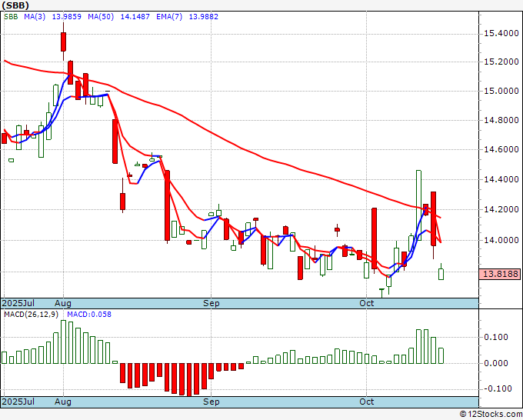Image resolution: width=523 pixels, height=420 pixels.
Task: Select the EMA(7) legend label
Action: pyautogui.click(x=169, y=17)
